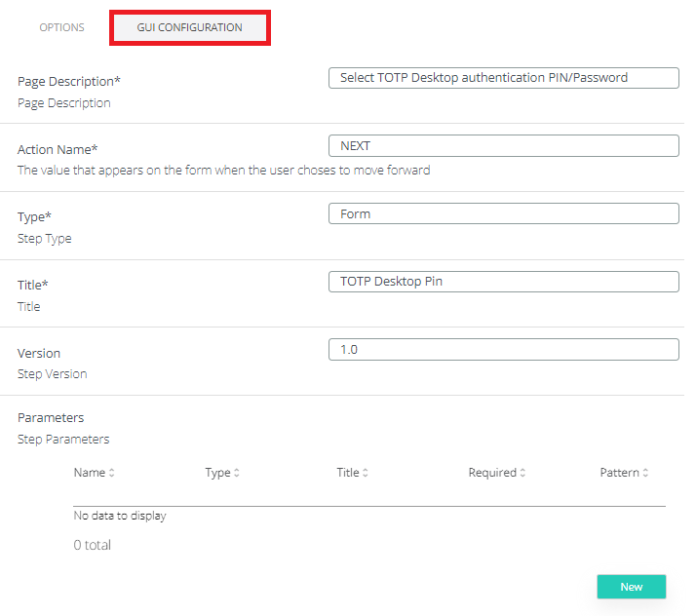696x616 pixels.
Task: Click the '0 total' count text
Action: pyautogui.click(x=93, y=545)
